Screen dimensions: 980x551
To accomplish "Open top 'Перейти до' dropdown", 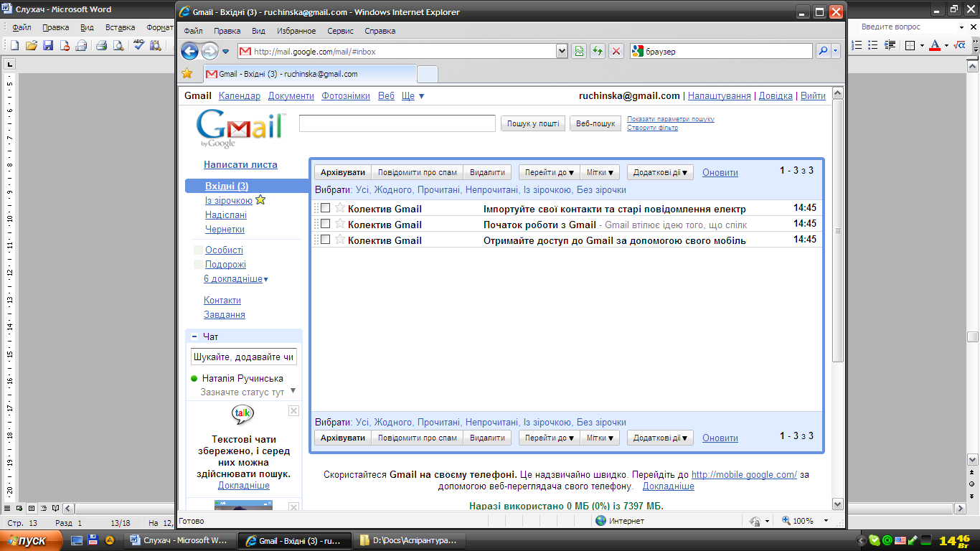I will tap(550, 172).
